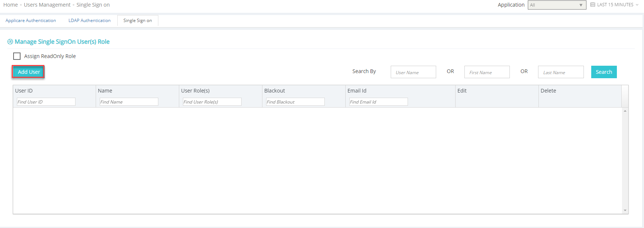Open the LDAP Authentication tab

point(89,21)
